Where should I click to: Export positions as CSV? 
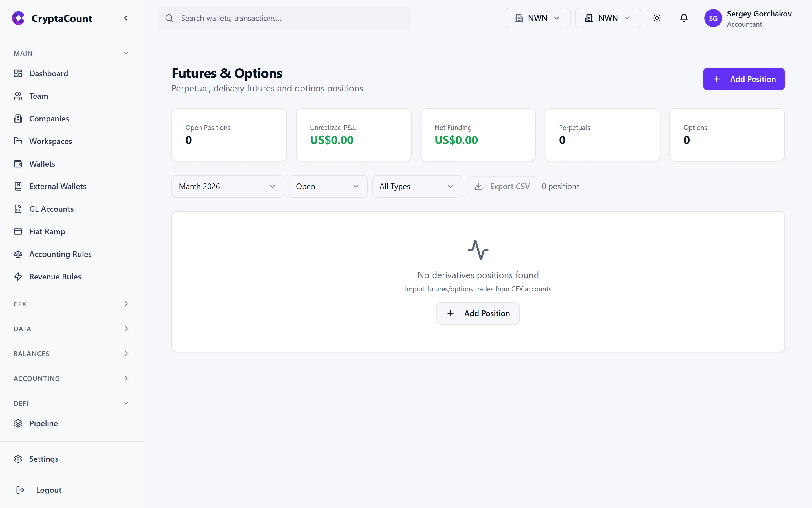[502, 186]
